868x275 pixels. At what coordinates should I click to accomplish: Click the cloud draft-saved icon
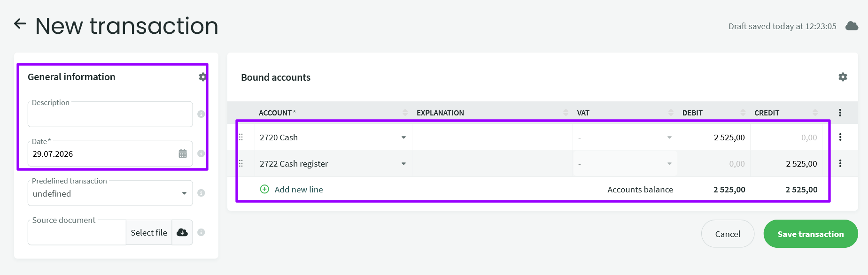(x=852, y=26)
